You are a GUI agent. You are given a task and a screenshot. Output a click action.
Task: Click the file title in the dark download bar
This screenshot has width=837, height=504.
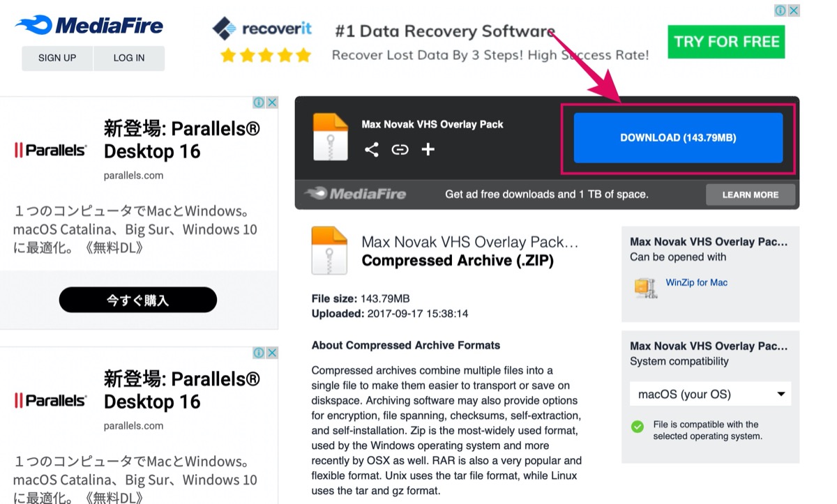432,124
